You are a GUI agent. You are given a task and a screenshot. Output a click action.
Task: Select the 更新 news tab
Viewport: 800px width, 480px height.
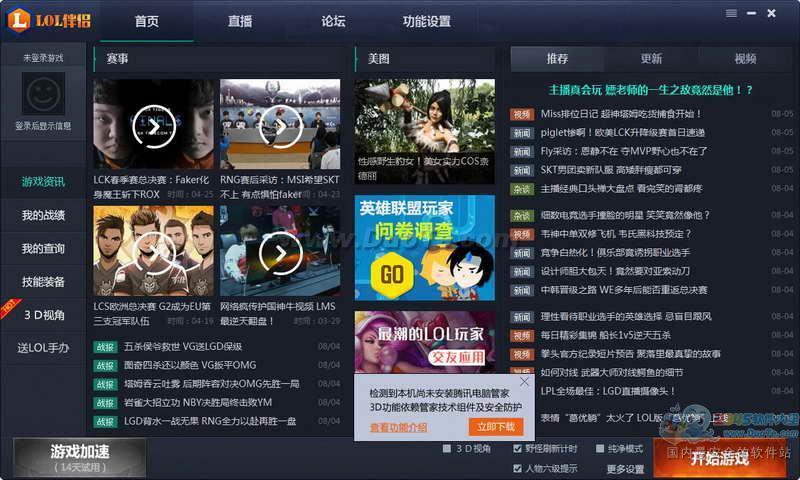pyautogui.click(x=652, y=59)
